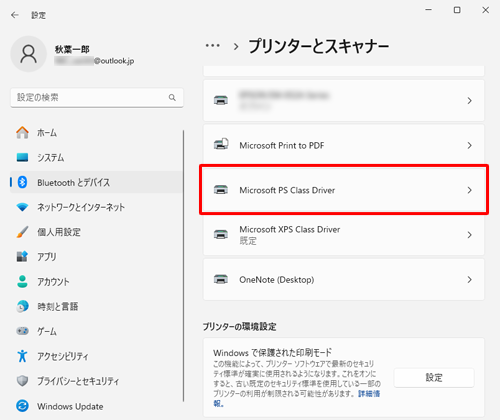Screen dimensions: 500x420
Task: Click the Gaming controller icon
Action: [x=22, y=331]
